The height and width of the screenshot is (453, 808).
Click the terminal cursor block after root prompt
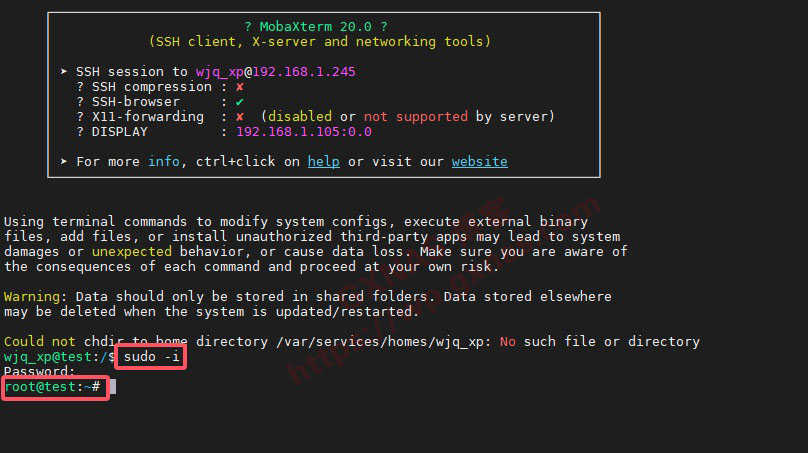pyautogui.click(x=113, y=387)
